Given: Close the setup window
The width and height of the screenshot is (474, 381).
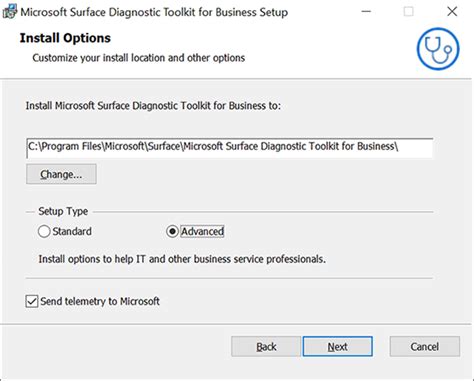Looking at the screenshot, I should click(x=452, y=12).
